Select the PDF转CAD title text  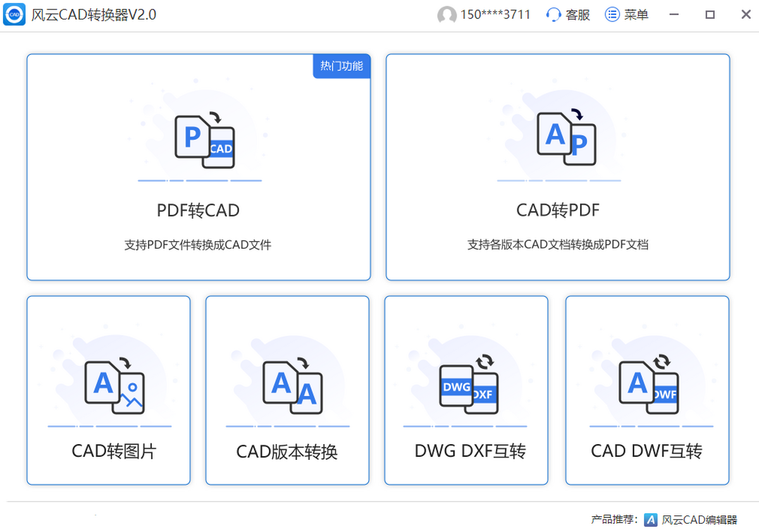(198, 210)
